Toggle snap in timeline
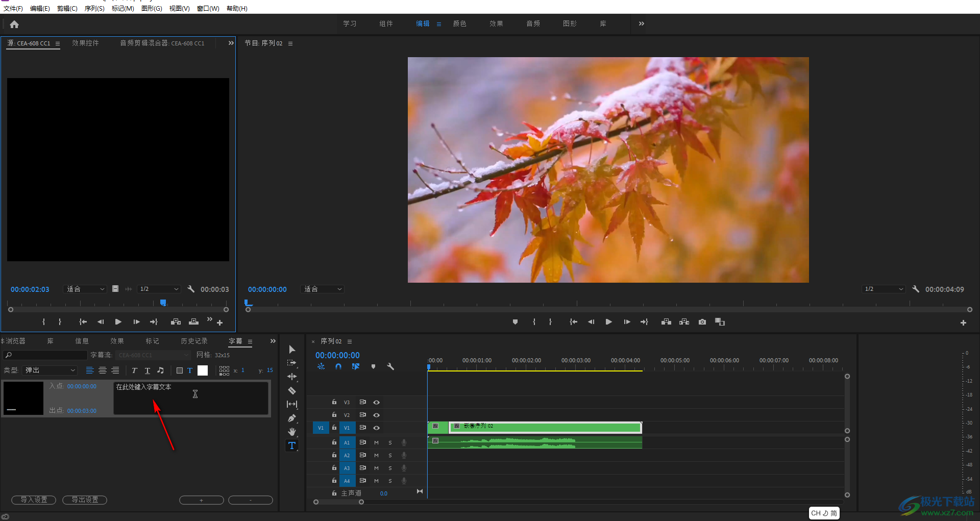Screen dimensions: 980x521 pyautogui.click(x=338, y=366)
